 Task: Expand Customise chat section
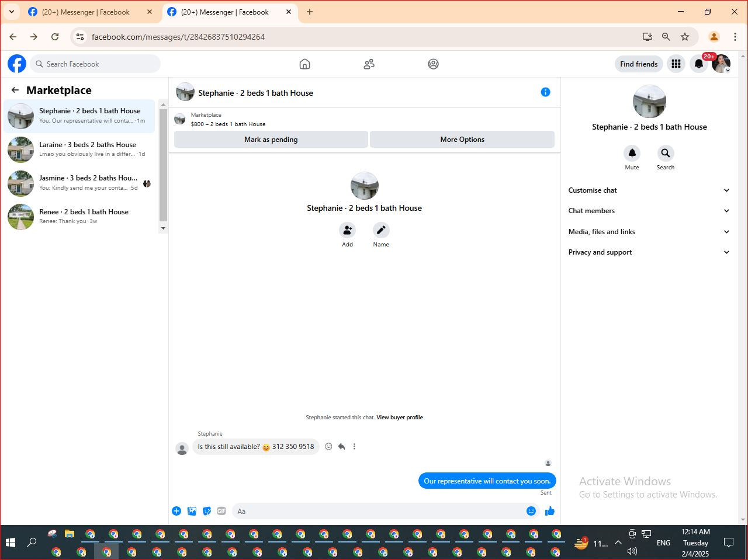click(649, 190)
